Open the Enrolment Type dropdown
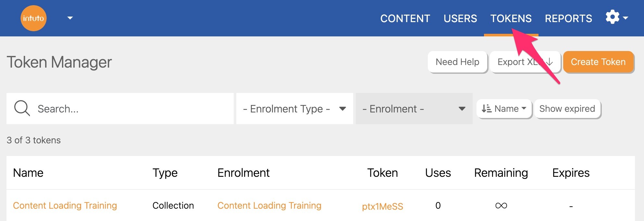Screen dimensions: 644x221 click(x=294, y=109)
